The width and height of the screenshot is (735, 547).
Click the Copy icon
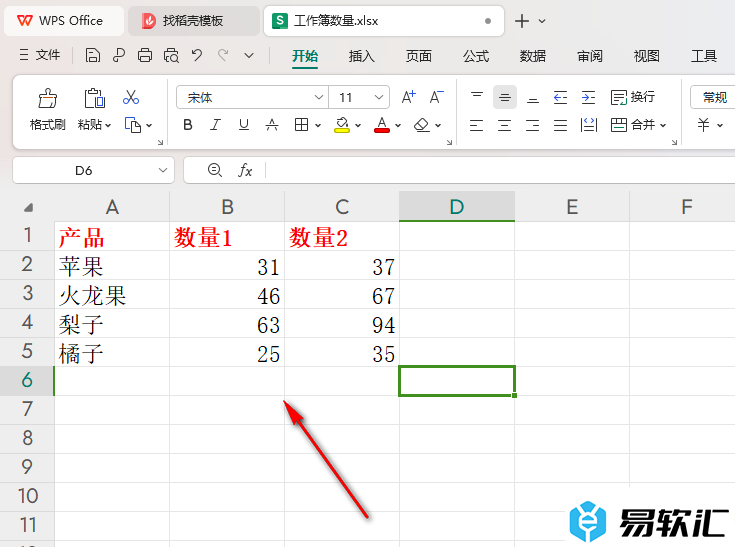(133, 125)
